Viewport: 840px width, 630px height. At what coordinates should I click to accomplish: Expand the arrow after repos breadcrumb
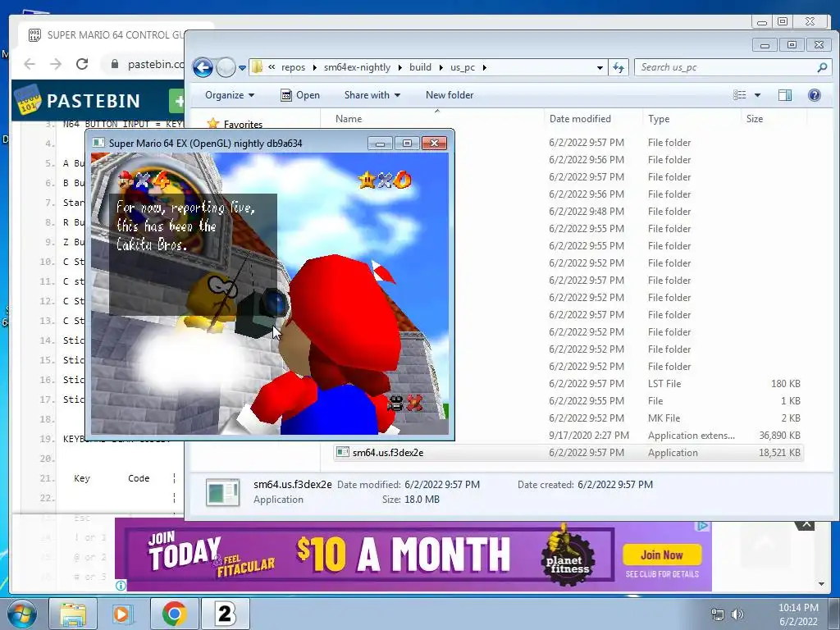pos(314,67)
